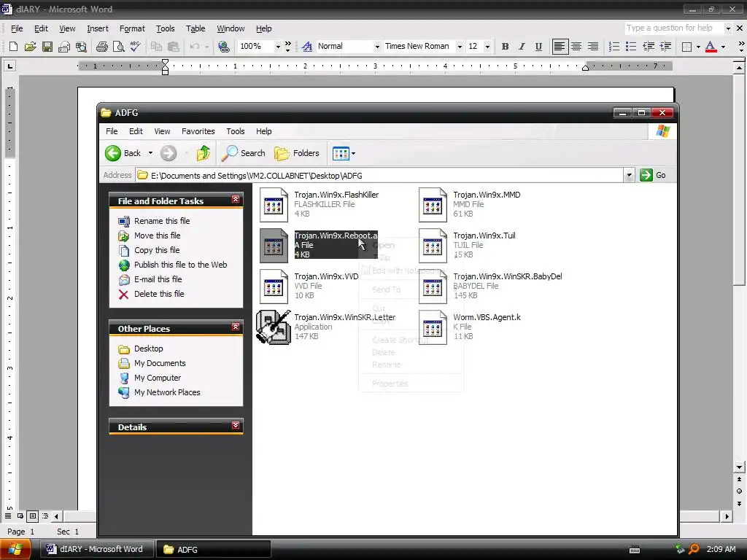
Task: Open the Borders dropdown arrow in Word
Action: (x=698, y=47)
